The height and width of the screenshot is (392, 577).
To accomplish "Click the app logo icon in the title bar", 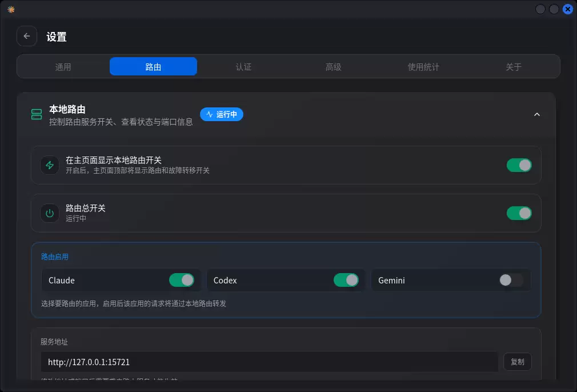I will 11,9.
